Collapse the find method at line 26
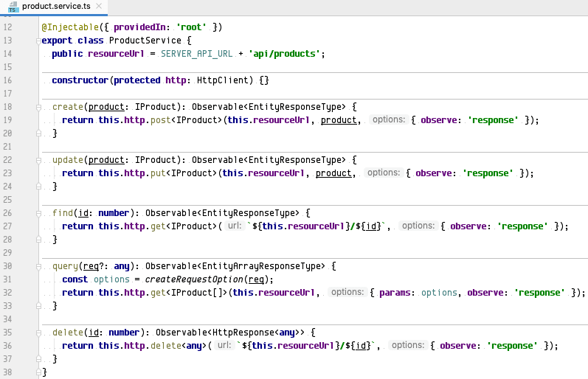 pyautogui.click(x=38, y=213)
